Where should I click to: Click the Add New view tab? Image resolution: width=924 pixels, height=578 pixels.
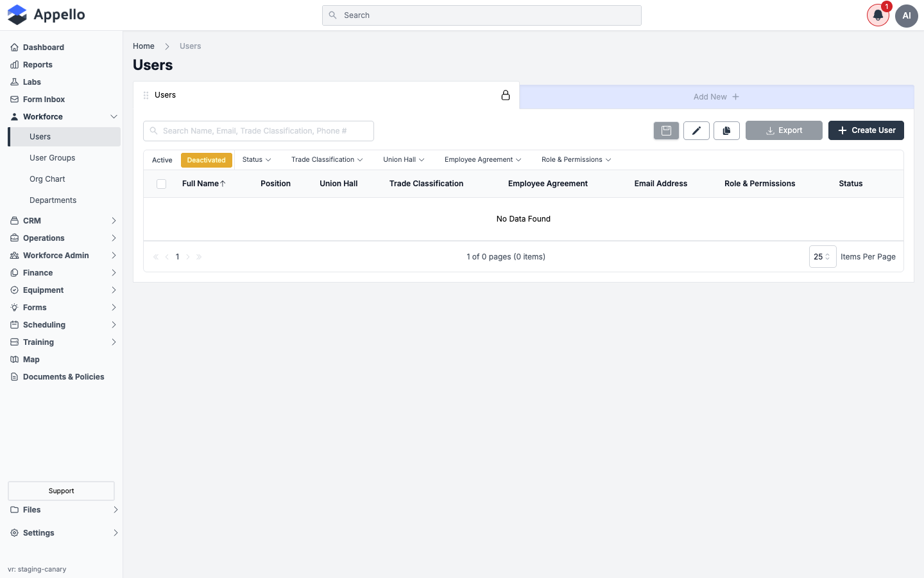716,97
